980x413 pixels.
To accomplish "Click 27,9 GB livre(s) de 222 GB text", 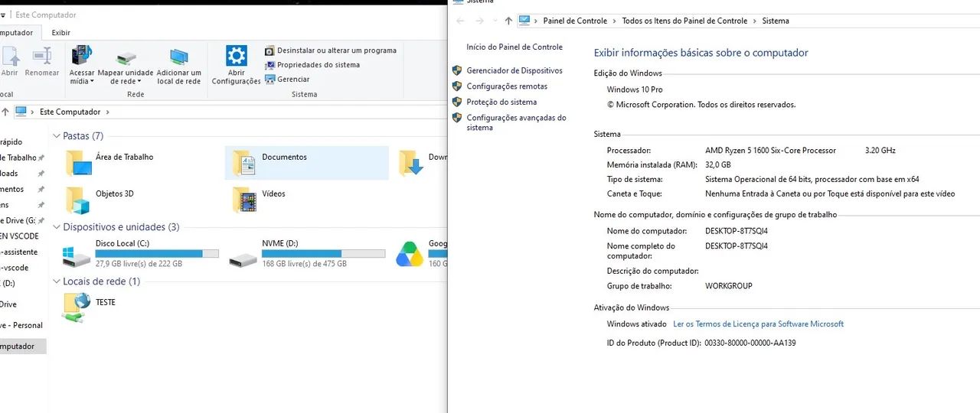I will (139, 264).
